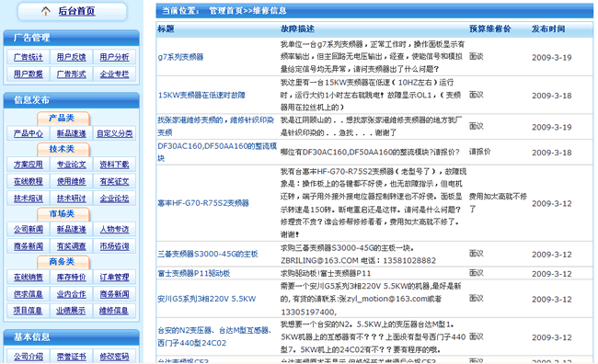Open 项目信息 link
Image resolution: width=598 pixels, height=364 pixels.
(28, 311)
